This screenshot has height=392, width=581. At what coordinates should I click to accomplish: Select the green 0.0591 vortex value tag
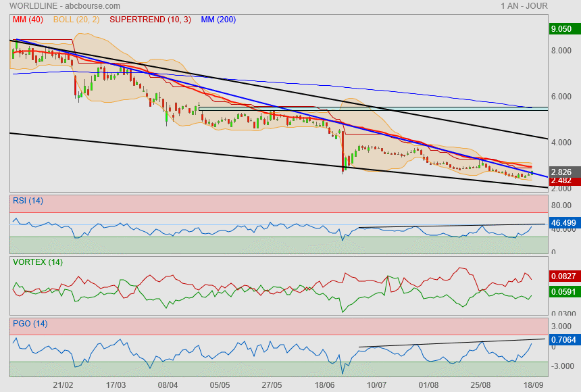(564, 293)
